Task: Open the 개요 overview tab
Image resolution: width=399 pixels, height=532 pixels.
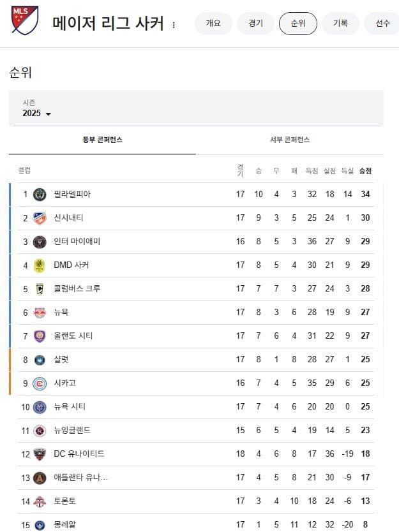Action: click(213, 24)
